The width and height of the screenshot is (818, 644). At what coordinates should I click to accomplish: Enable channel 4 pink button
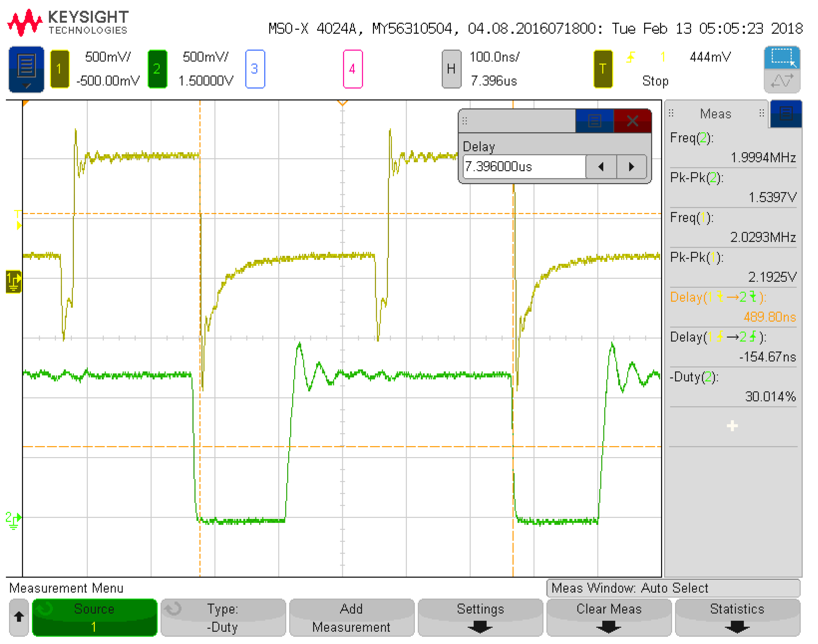(x=353, y=69)
